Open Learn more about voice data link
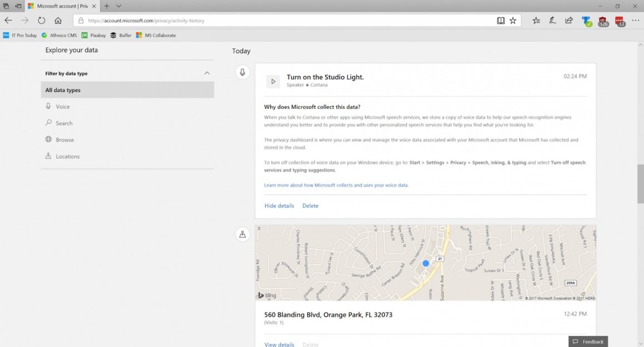The height and width of the screenshot is (347, 644). tap(336, 185)
